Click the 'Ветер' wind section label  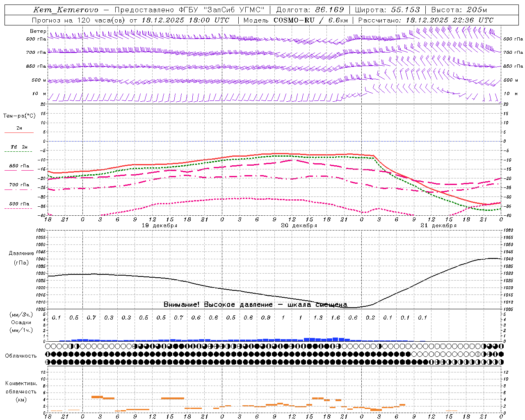(x=38, y=31)
